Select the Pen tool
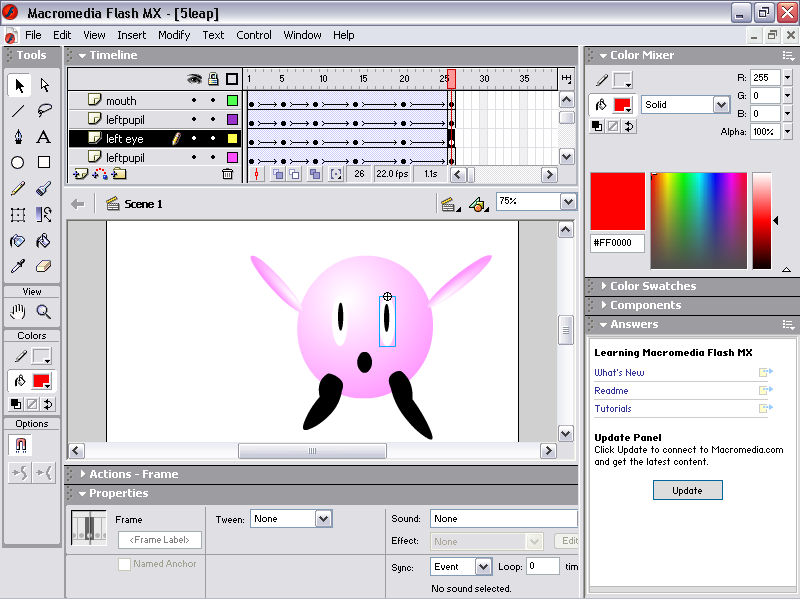 18,137
